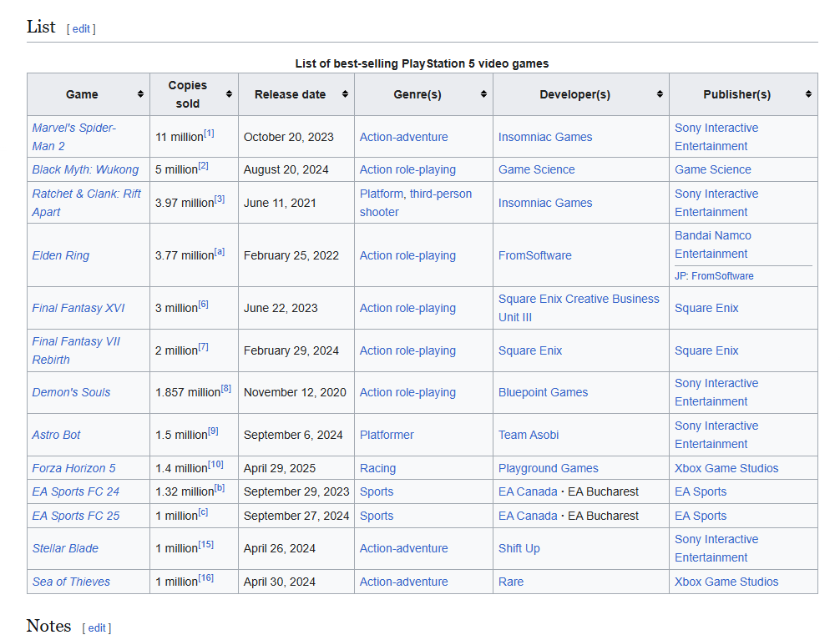Open Square Enix Creative Business Unit III
This screenshot has width=840, height=640.
(579, 308)
